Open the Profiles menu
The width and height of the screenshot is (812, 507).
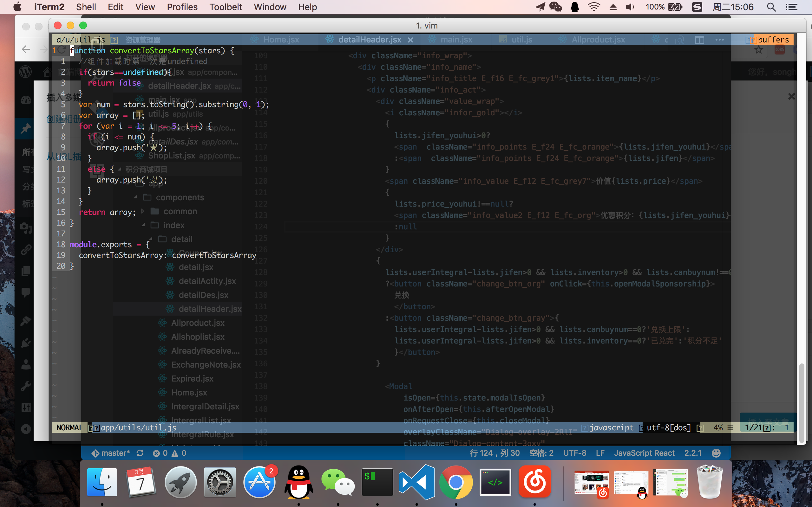(x=182, y=7)
